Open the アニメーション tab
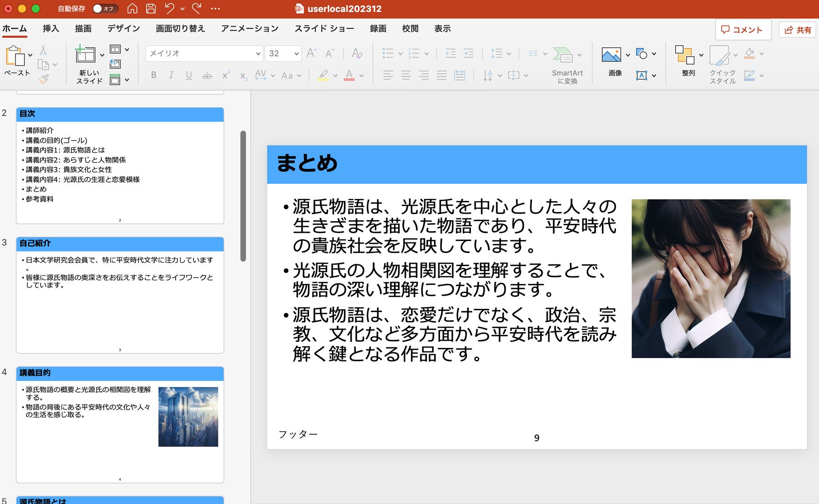The width and height of the screenshot is (819, 504). click(249, 29)
